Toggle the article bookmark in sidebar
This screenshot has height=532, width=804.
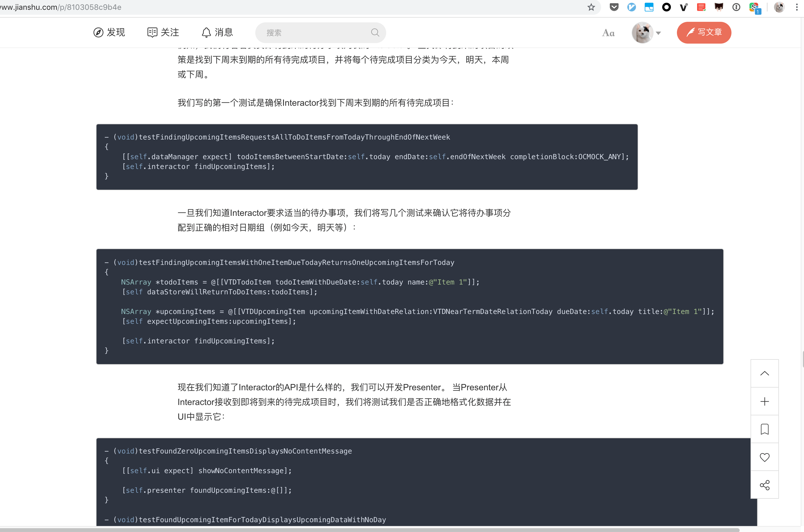[x=765, y=429]
